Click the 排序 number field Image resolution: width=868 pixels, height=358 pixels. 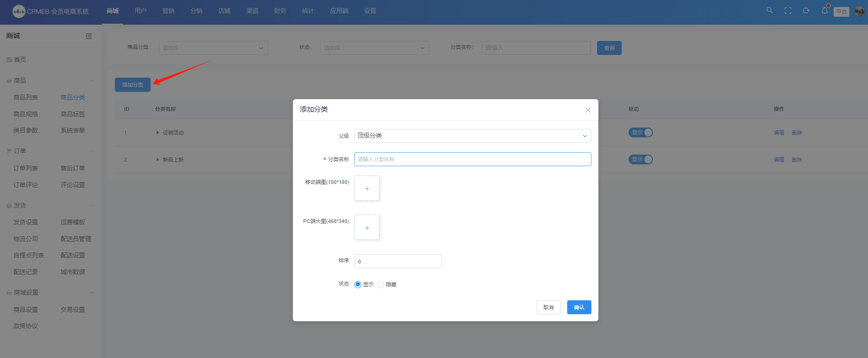click(x=398, y=261)
